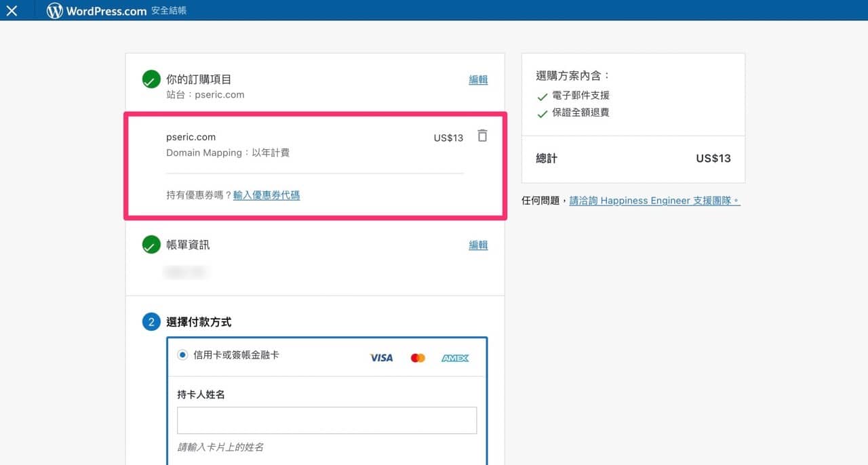Image resolution: width=868 pixels, height=465 pixels.
Task: Select the 信用卡或簽帳金融卡 radio button
Action: (182, 355)
